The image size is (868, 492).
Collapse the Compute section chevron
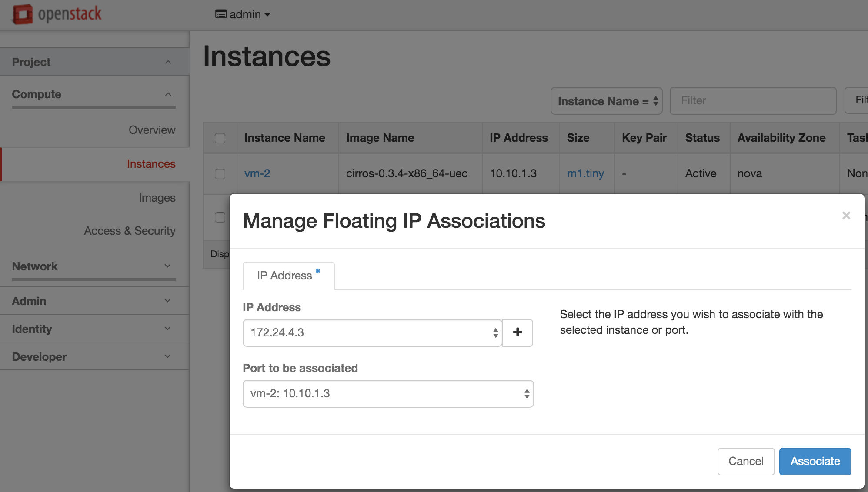pos(168,94)
